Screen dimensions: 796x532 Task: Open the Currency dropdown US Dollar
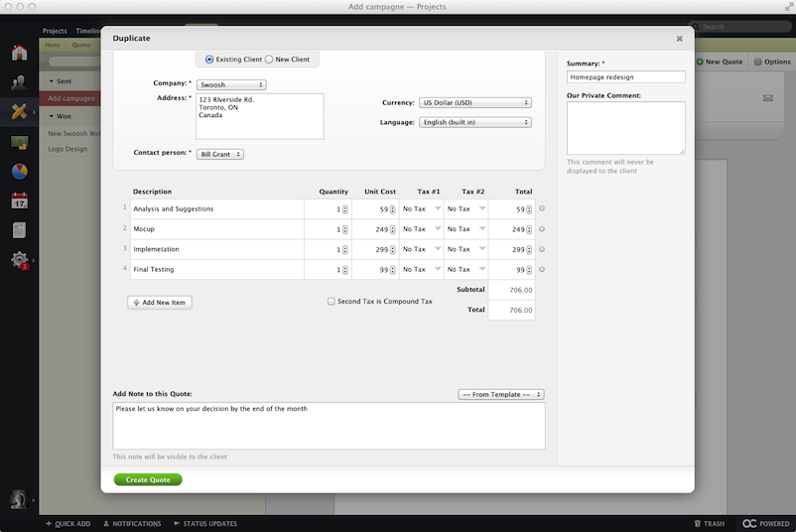pyautogui.click(x=475, y=102)
